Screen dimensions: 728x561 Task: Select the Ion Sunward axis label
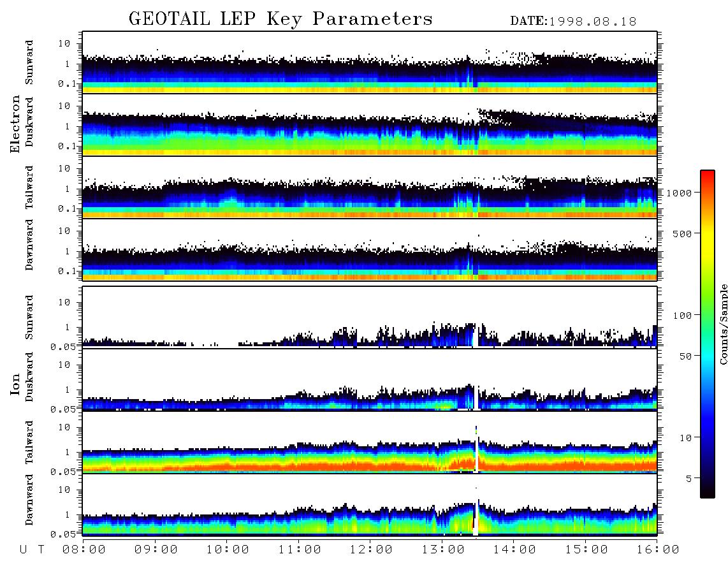(29, 317)
